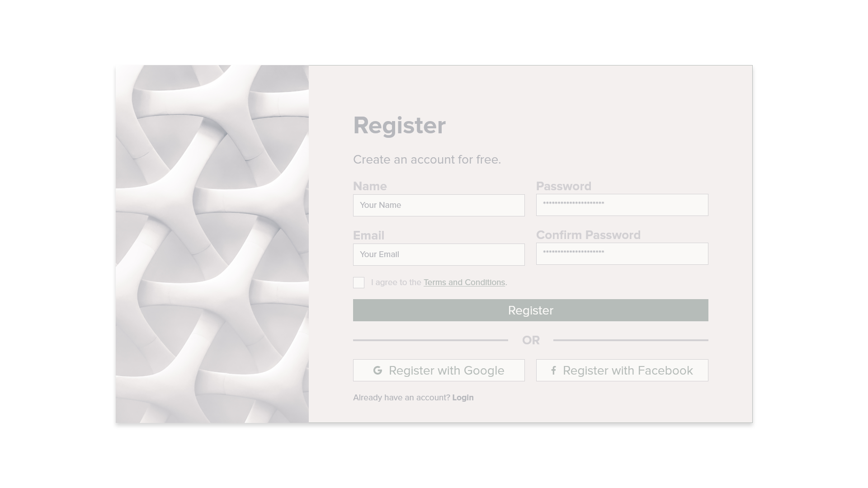Click the Confirm Password input field

(622, 253)
